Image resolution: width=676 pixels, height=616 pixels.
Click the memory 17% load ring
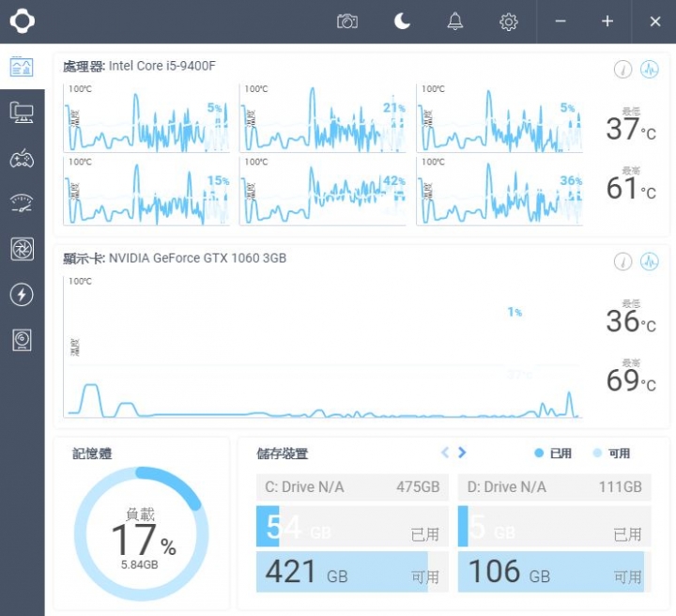(x=142, y=533)
